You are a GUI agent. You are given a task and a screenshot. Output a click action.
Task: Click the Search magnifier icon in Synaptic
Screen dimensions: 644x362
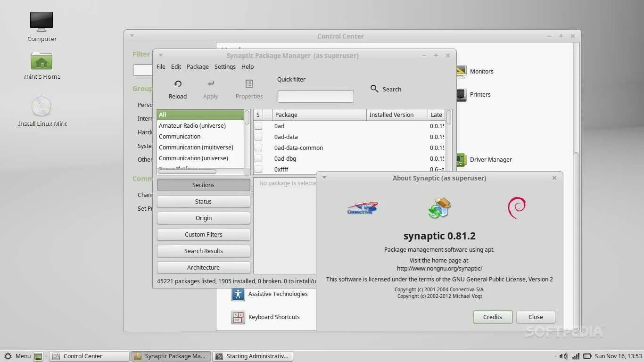click(x=374, y=89)
